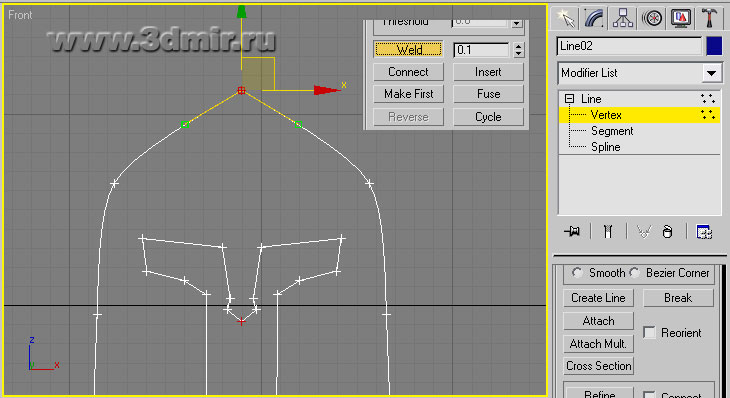This screenshot has width=730, height=398.
Task: Click the selected red top vertex
Action: coord(241,90)
